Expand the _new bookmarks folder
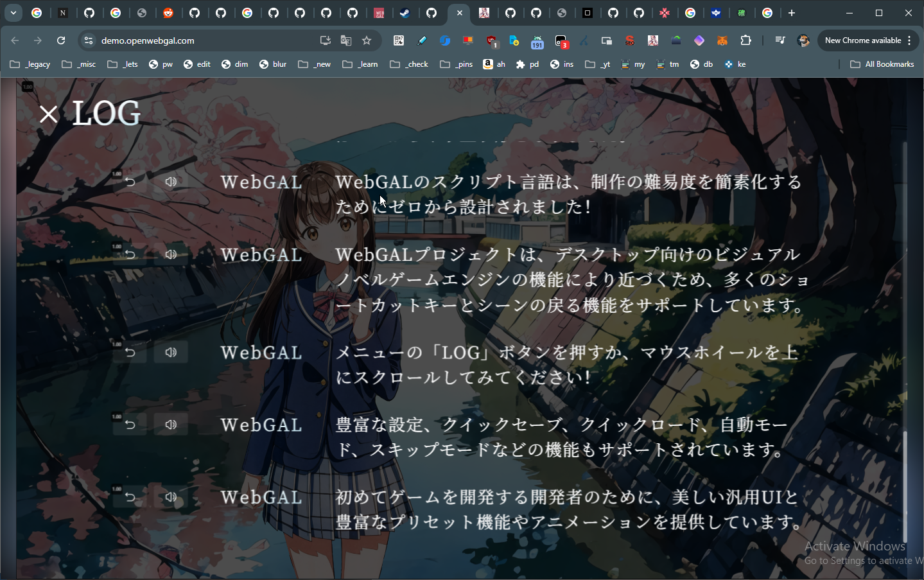924x580 pixels. (315, 64)
